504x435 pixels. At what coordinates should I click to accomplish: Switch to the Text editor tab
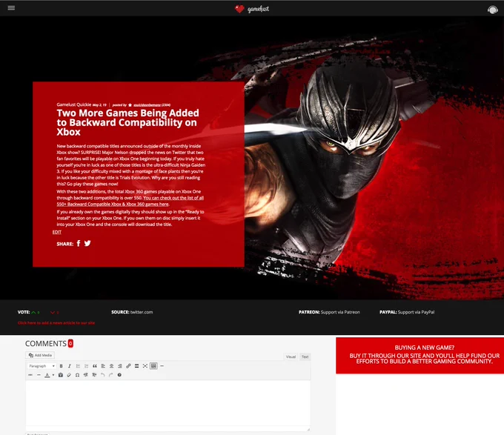[305, 356]
